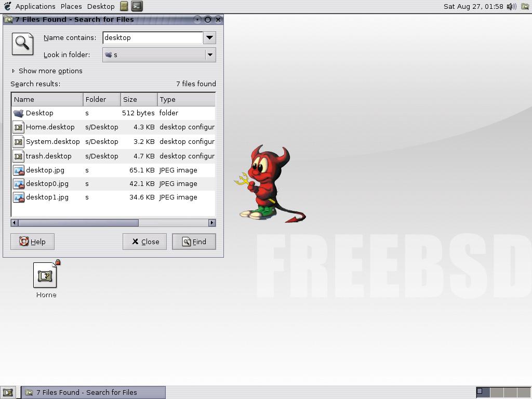The height and width of the screenshot is (399, 532).
Task: Click the Name contains text field
Action: (153, 37)
